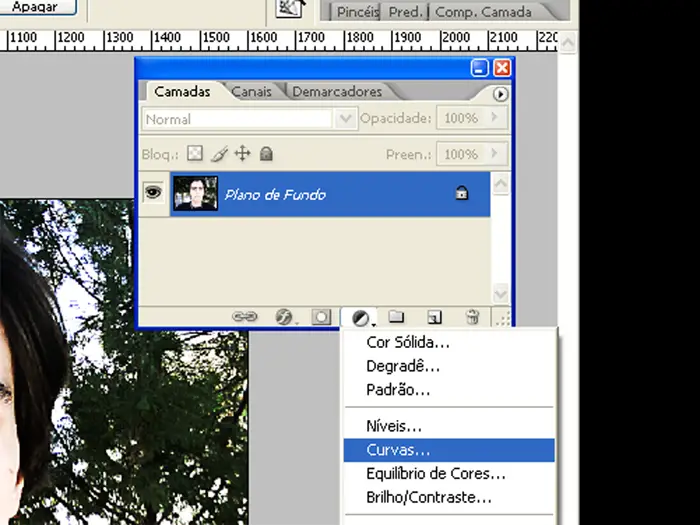Toggle lock position move icon
Screen dimensions: 700x525
242,154
